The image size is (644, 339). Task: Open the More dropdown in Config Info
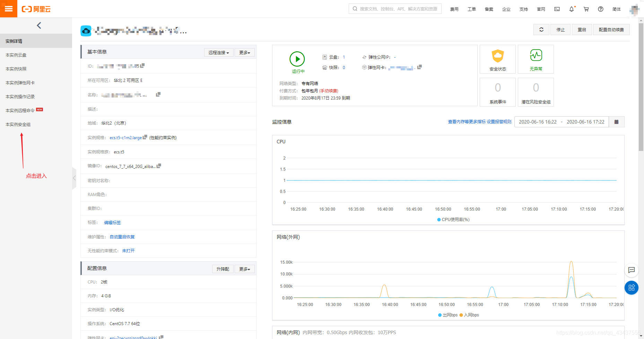coord(245,269)
